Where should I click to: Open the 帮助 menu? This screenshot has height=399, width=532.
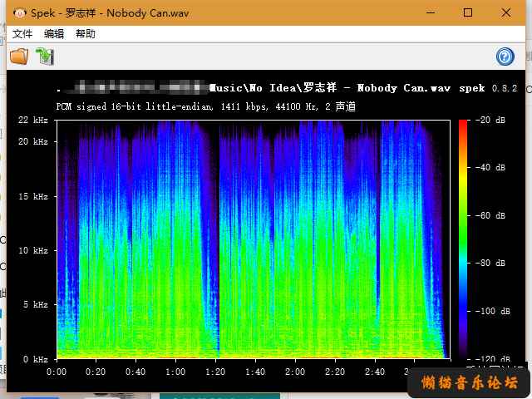85,34
